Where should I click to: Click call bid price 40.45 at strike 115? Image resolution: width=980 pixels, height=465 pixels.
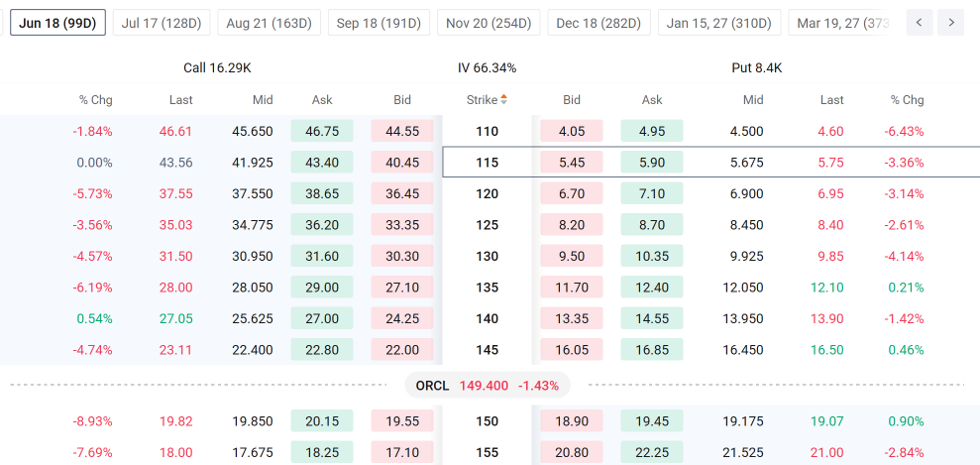tap(402, 163)
